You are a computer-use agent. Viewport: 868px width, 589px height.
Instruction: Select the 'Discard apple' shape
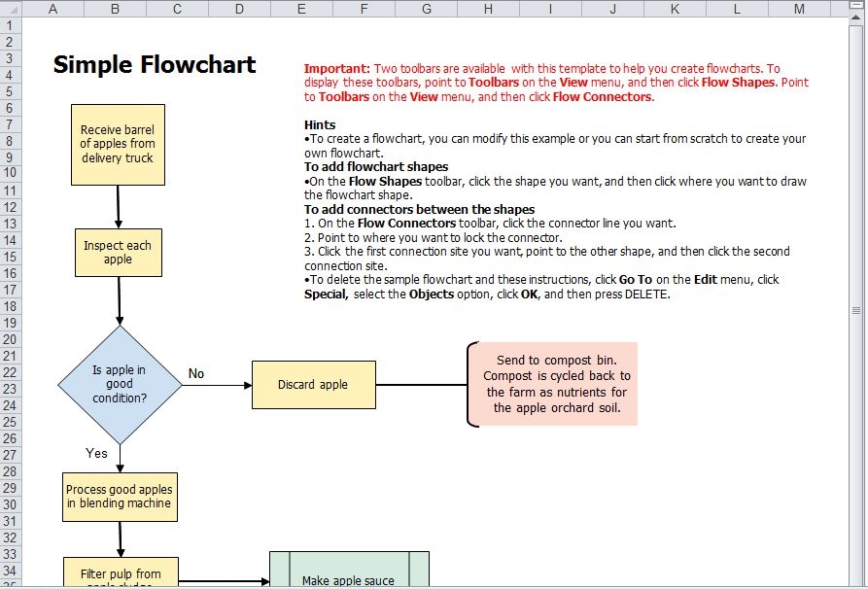tap(313, 384)
